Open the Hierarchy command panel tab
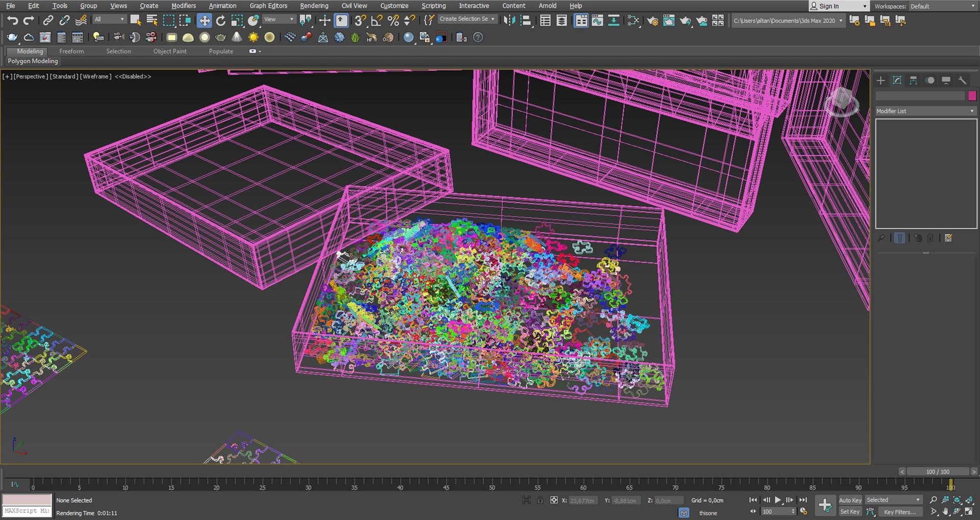 point(913,80)
